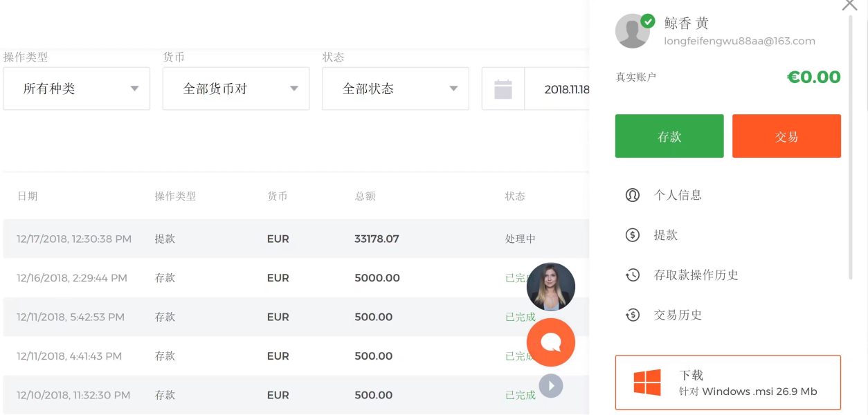Screen dimensions: 868x415
Task: Open the 所有种类 operation type dropdown
Action: (x=77, y=89)
